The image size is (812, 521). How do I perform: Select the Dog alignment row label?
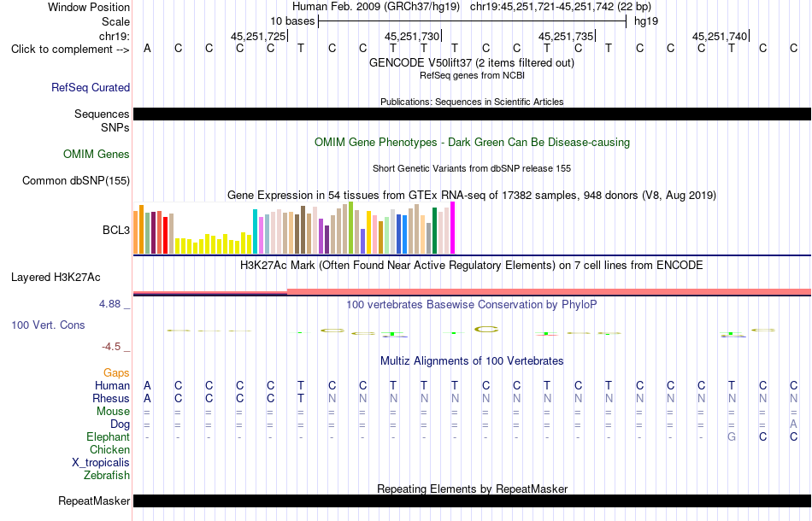click(x=120, y=424)
